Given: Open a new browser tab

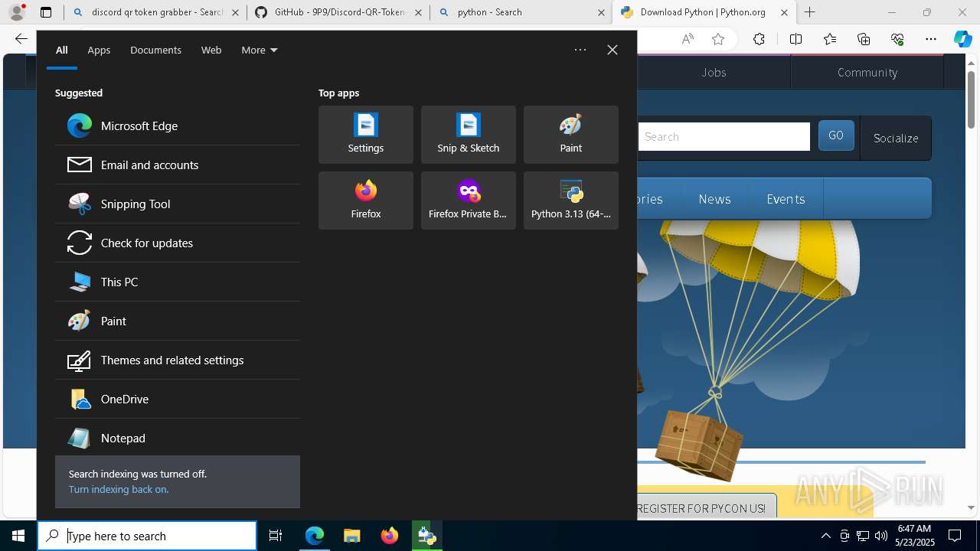Looking at the screenshot, I should click(x=810, y=12).
